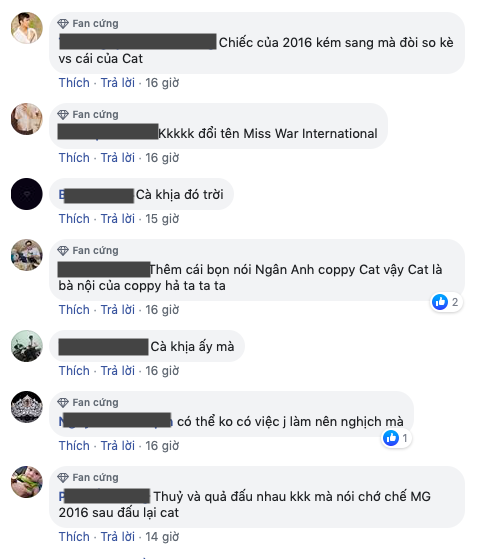Reply to the 'Thuỷ và quả đấu nhau' comment
This screenshot has width=497, height=559.
coord(118,537)
